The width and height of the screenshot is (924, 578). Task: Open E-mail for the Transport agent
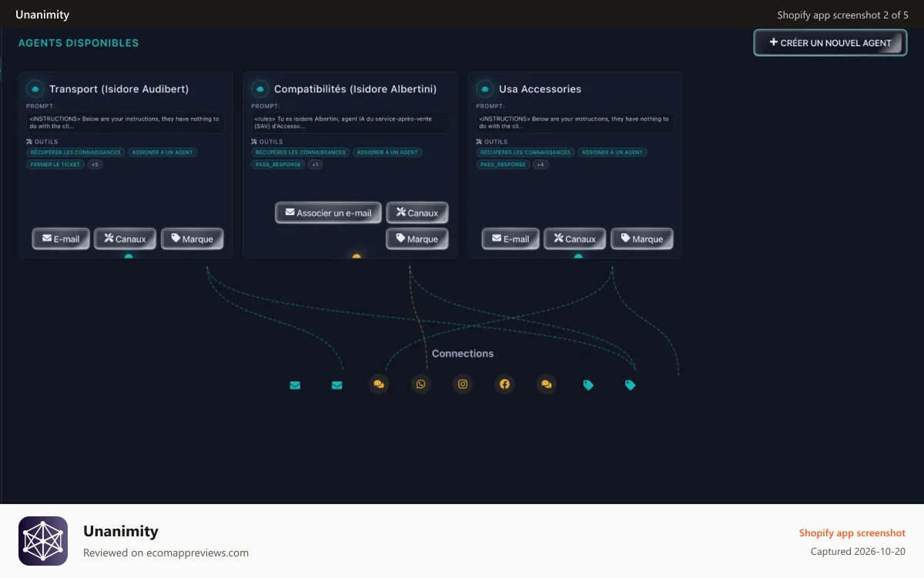pyautogui.click(x=61, y=239)
